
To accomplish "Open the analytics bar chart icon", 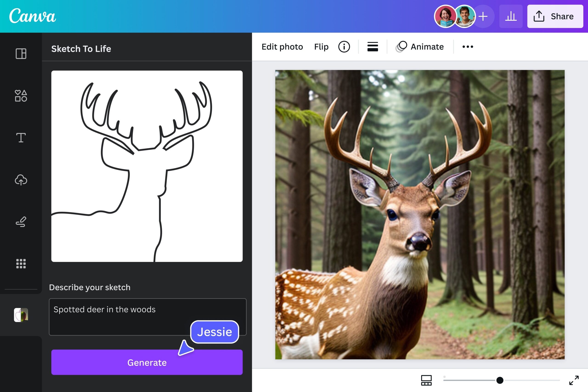I will (511, 16).
